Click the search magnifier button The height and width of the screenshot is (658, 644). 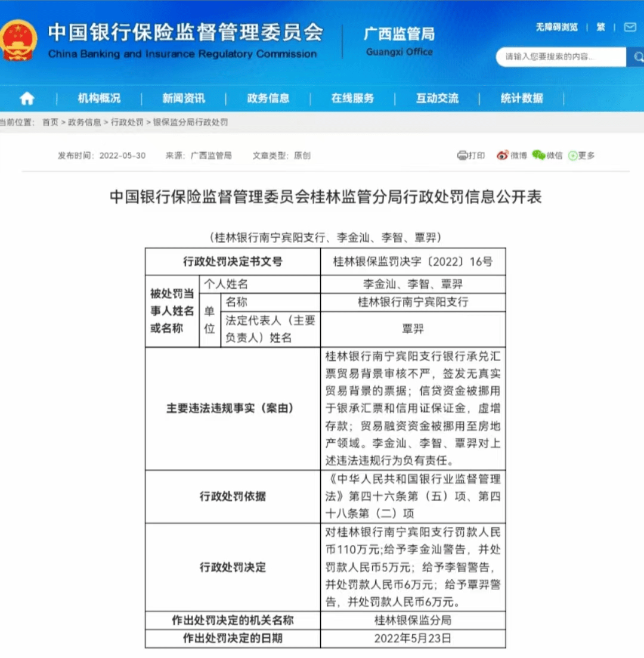[x=636, y=57]
